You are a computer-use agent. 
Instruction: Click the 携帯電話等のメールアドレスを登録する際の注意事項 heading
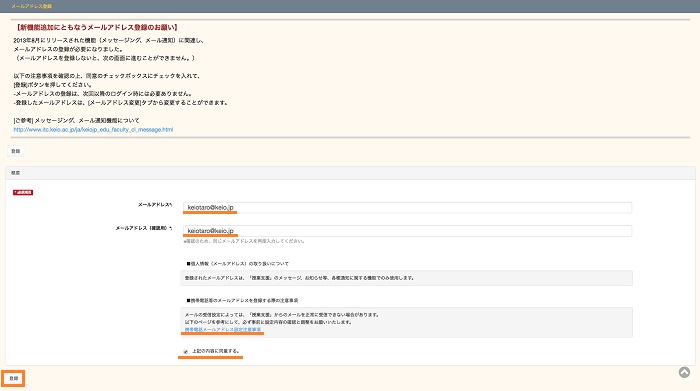(x=242, y=300)
